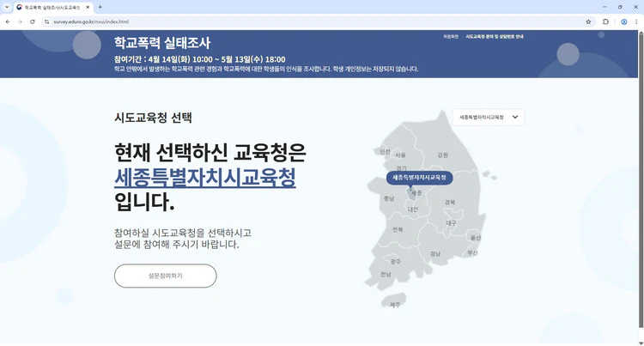Select the 학교폭력 실태조사 browser tab
The height and width of the screenshot is (346, 644).
52,8
